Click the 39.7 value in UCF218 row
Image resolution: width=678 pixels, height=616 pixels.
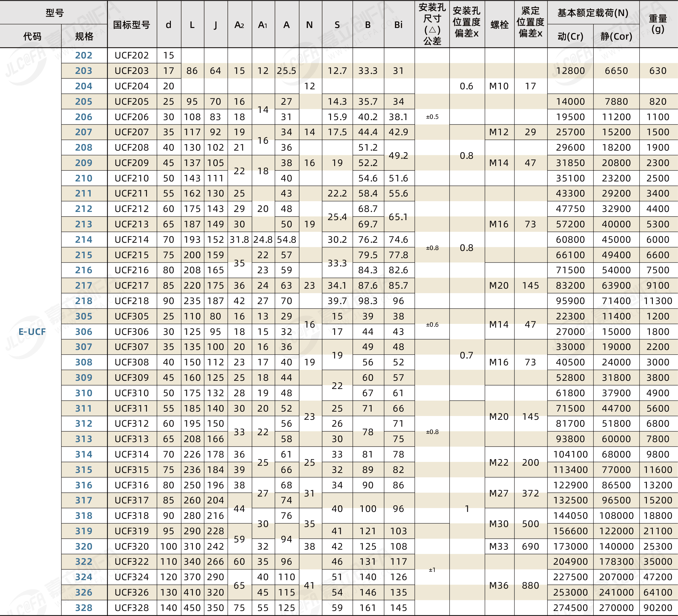[337, 301]
